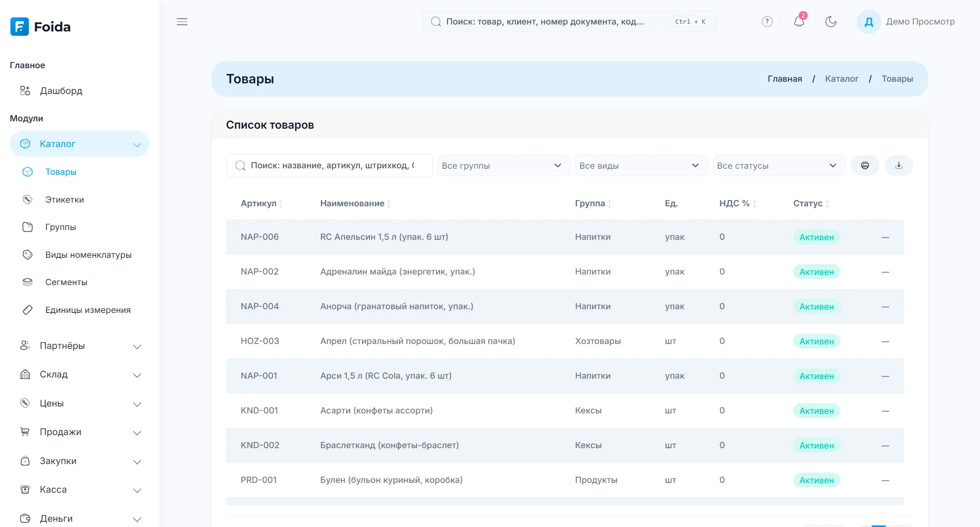Click Активен badge of HOZ-003 row

pos(816,341)
